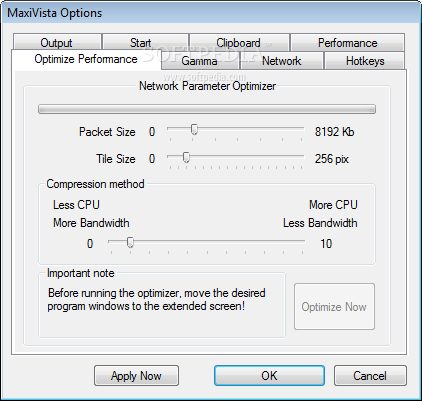Click the 'More Bandwidth' label
Viewport: 422px width, 401px height.
91,223
